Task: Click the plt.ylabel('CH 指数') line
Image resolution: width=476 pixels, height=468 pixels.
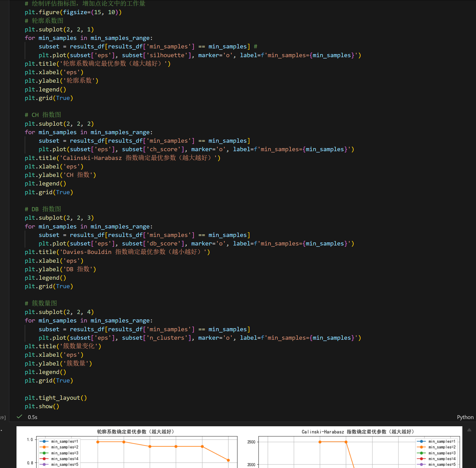Action: click(61, 175)
